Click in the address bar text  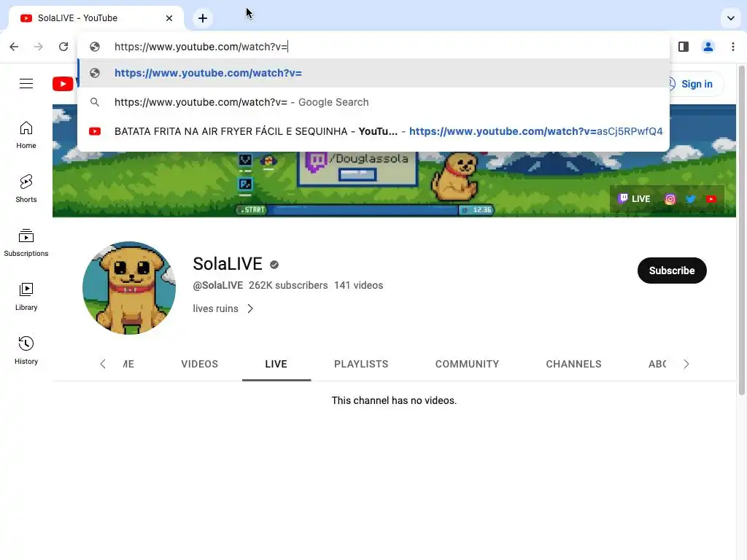201,47
